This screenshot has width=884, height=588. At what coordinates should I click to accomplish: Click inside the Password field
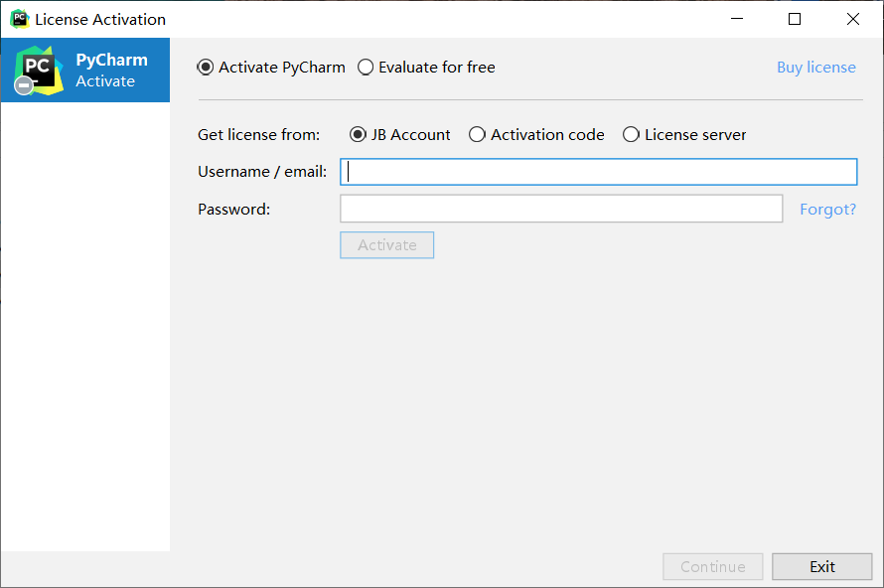[x=561, y=209]
